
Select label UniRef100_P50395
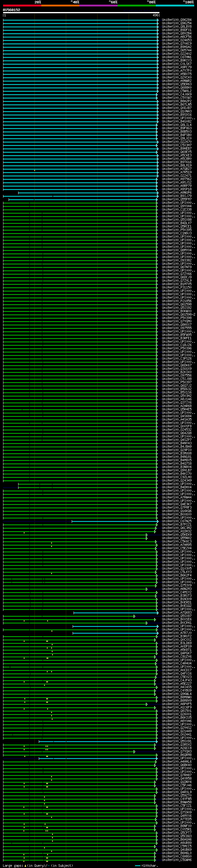point(176,230)
